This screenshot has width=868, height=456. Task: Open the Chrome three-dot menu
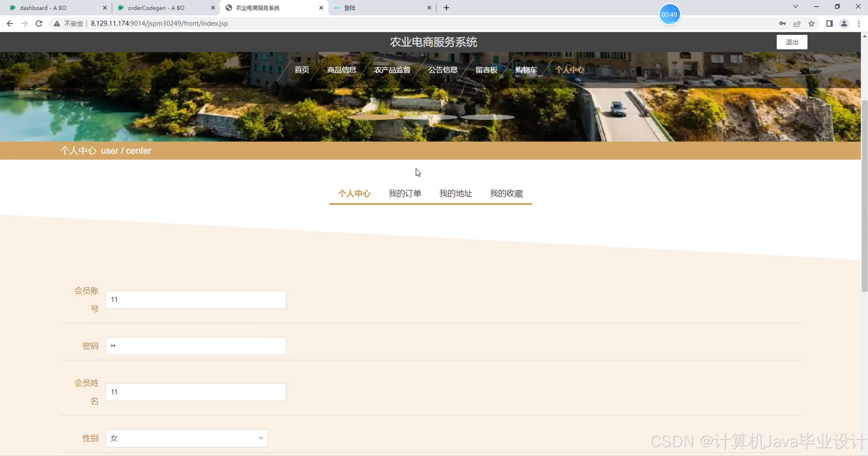tap(859, 23)
